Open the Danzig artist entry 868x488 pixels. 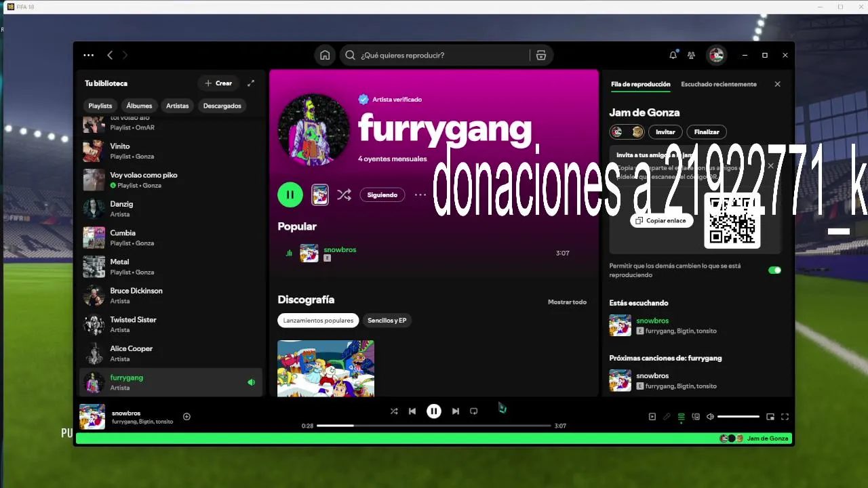171,209
